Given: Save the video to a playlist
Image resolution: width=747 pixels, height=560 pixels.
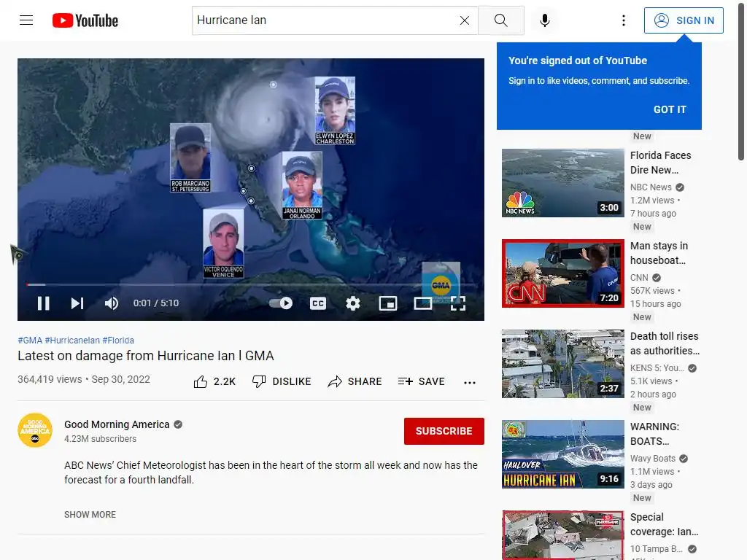Looking at the screenshot, I should pos(421,381).
